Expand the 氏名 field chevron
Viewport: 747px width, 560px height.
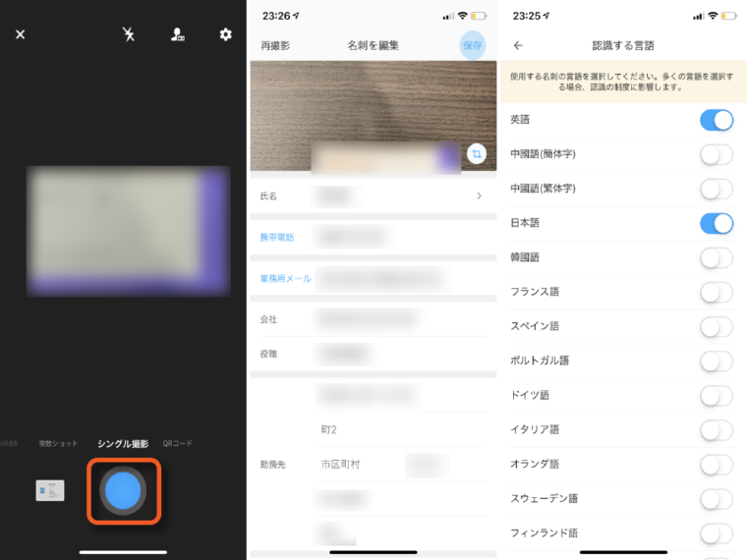point(479,196)
